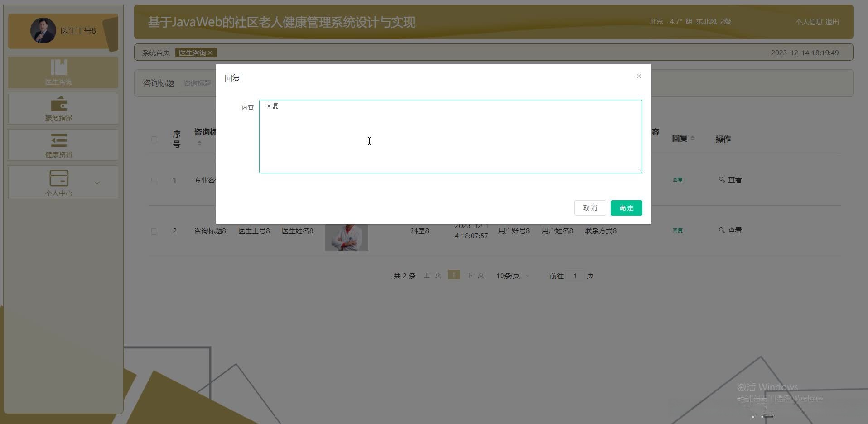Select the 健康资讯 sidebar icon
Viewport: 868px width, 424px height.
pos(58,140)
